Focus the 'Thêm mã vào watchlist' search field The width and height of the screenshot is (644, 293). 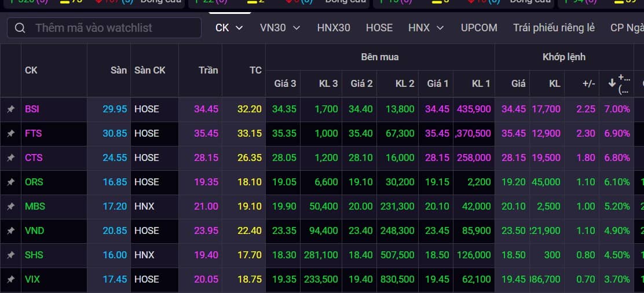(x=104, y=28)
